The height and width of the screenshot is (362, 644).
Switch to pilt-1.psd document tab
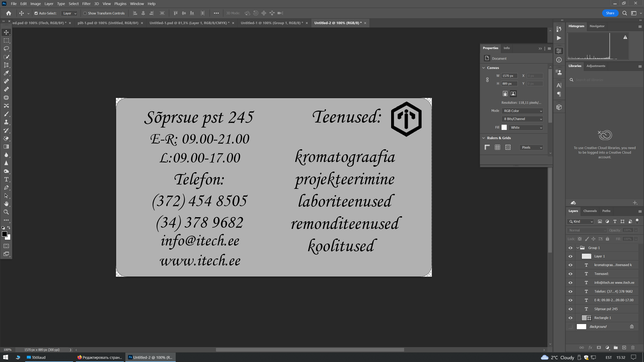click(108, 23)
